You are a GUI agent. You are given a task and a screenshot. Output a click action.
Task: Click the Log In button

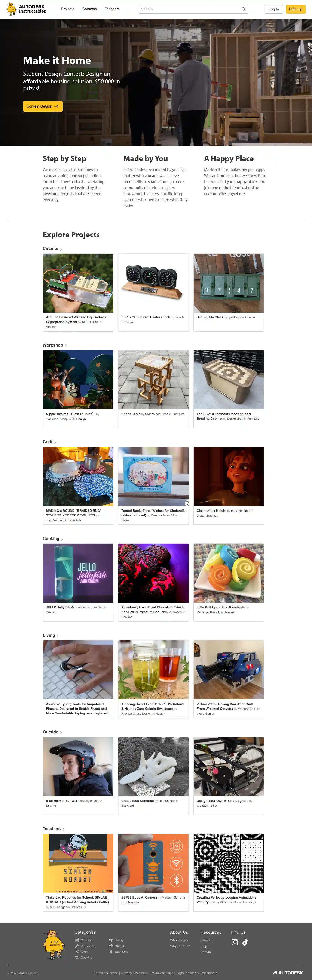click(x=274, y=9)
